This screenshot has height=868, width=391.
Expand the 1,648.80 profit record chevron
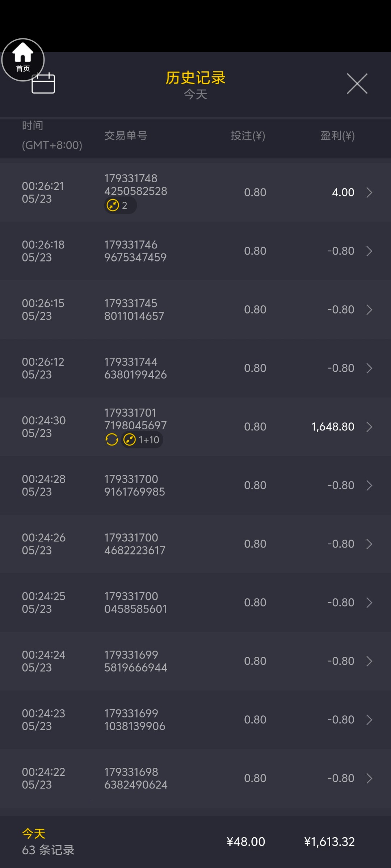pos(369,427)
